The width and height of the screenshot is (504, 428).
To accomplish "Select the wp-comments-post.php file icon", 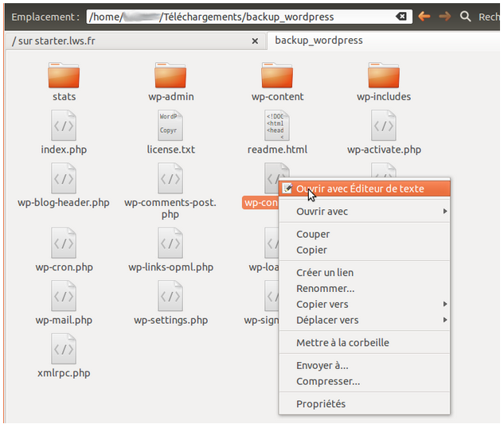I will (x=170, y=178).
